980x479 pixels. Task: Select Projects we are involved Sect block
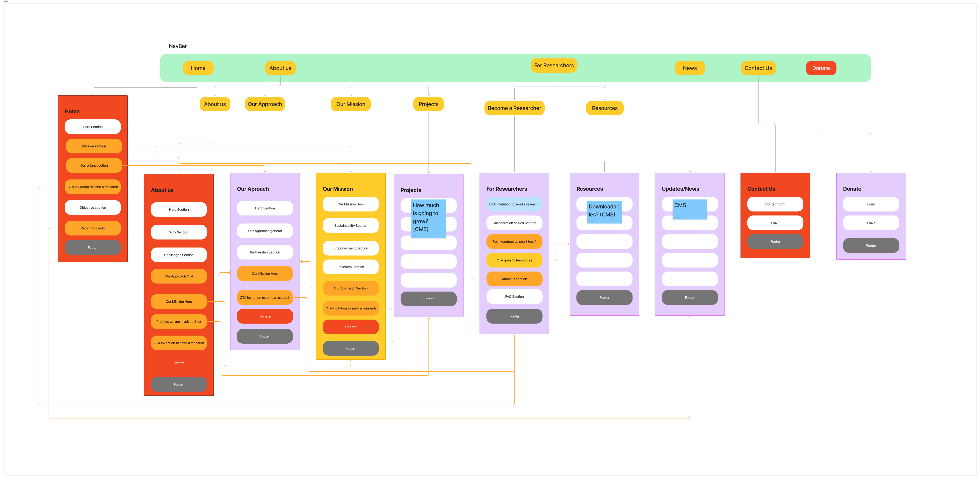coord(179,322)
